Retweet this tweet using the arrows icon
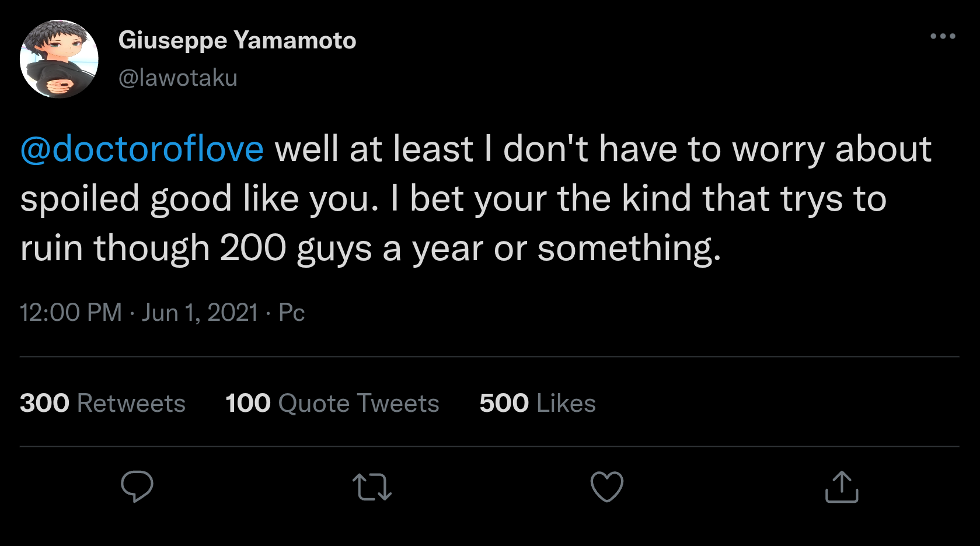This screenshot has width=980, height=546. tap(372, 487)
